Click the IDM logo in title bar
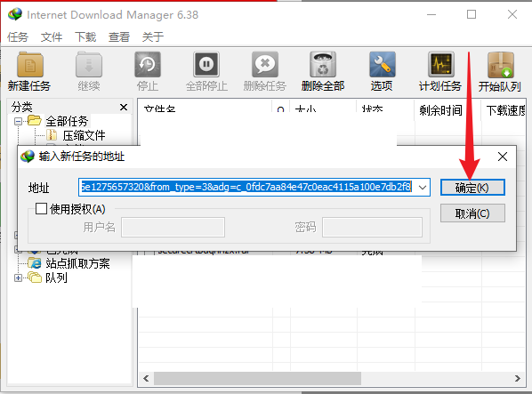The height and width of the screenshot is (394, 532). tap(15, 14)
